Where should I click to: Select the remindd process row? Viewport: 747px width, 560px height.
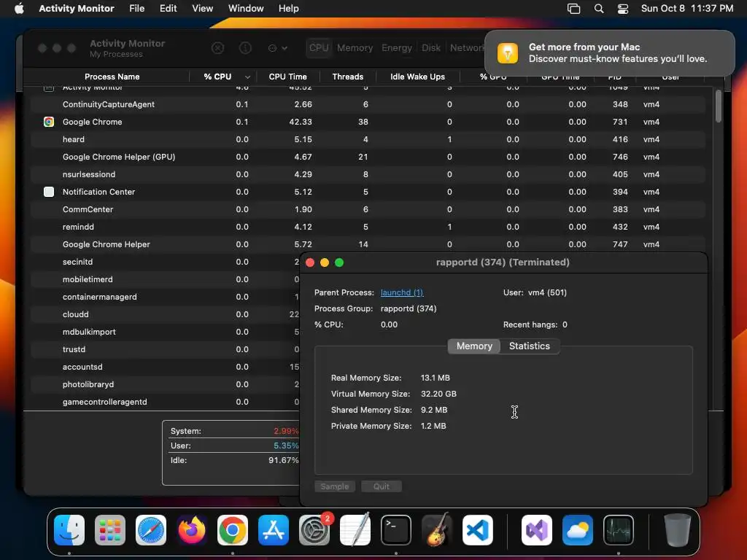click(368, 227)
